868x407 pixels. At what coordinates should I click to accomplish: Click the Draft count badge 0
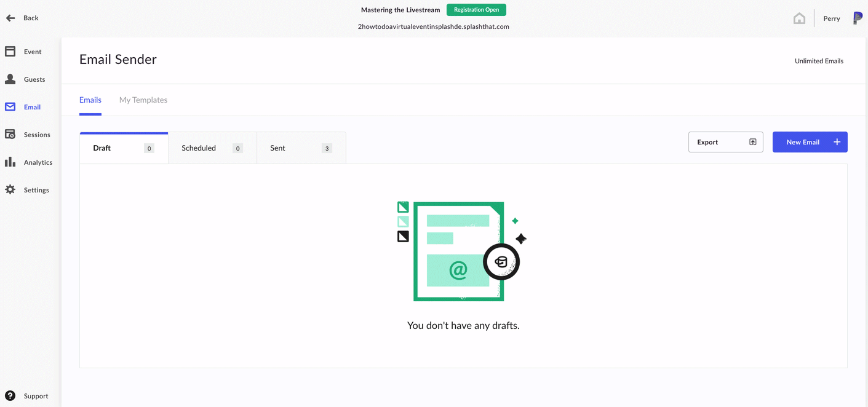tap(149, 148)
